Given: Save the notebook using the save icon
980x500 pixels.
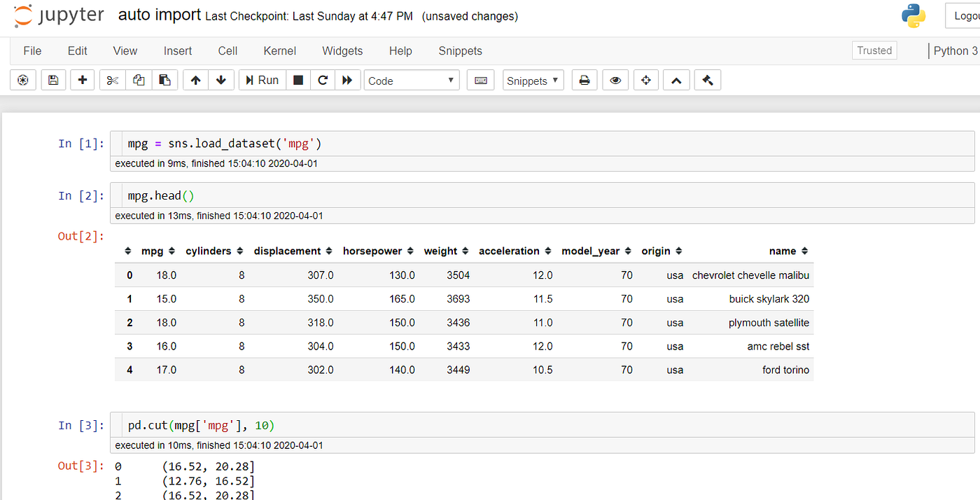Looking at the screenshot, I should click(53, 80).
